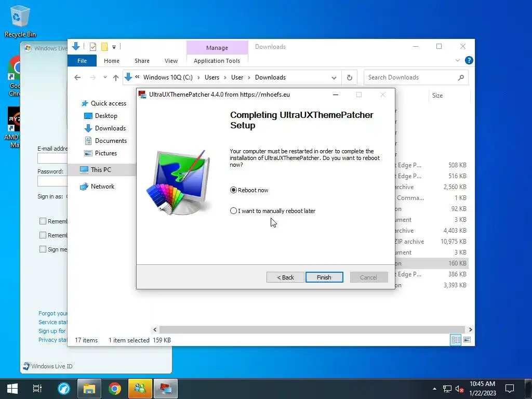The image size is (532, 399).
Task: Open the Share ribbon tab
Action: point(142,61)
